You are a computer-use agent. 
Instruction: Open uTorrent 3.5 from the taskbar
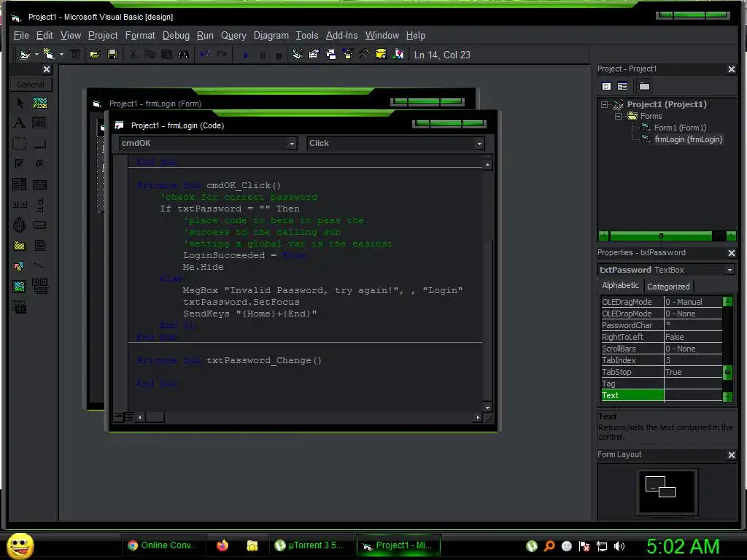(311, 545)
